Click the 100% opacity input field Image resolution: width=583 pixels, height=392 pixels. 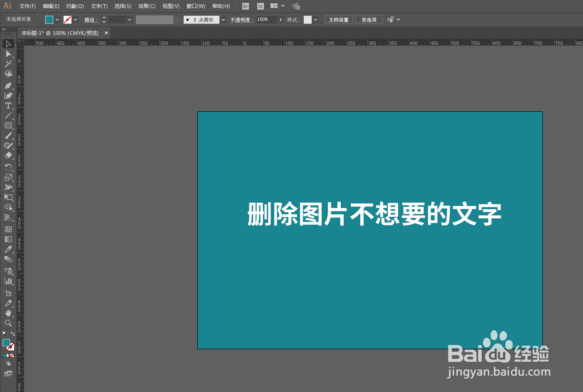click(266, 20)
